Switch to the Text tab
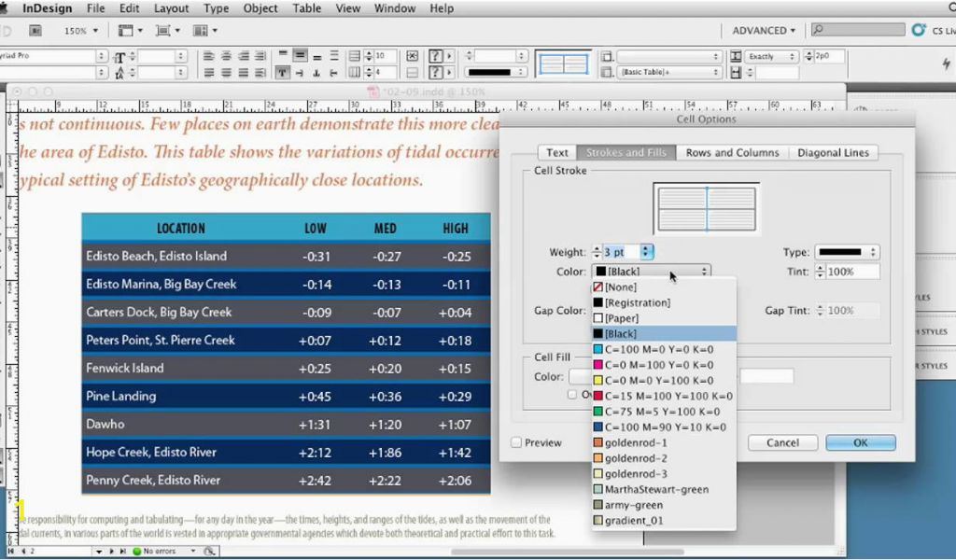 coord(556,152)
